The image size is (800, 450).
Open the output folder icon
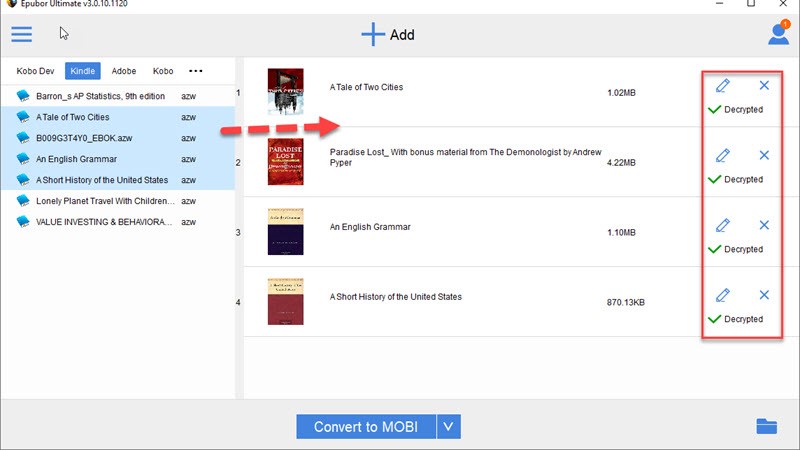click(766, 426)
